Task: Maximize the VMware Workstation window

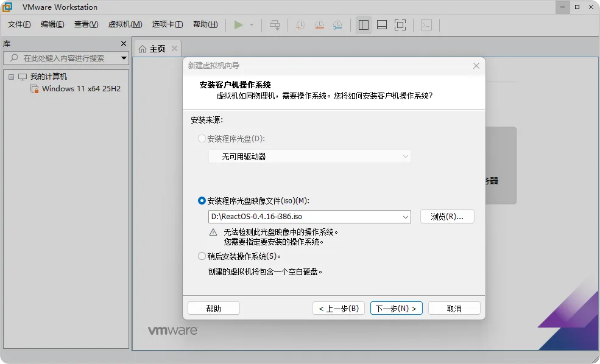Action: 577,7
